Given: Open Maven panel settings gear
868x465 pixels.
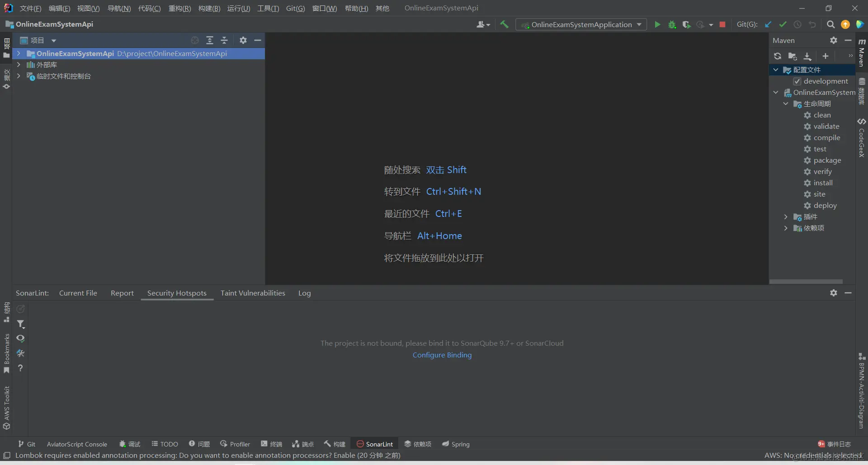Looking at the screenshot, I should click(x=834, y=40).
